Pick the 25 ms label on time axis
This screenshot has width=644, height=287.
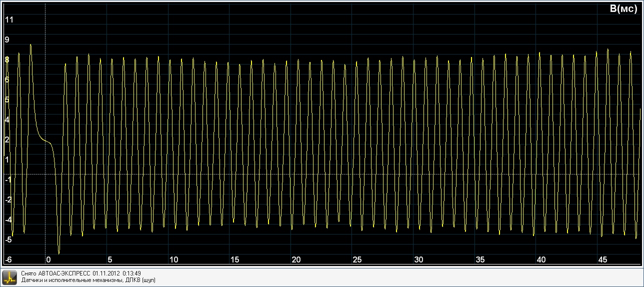click(357, 260)
